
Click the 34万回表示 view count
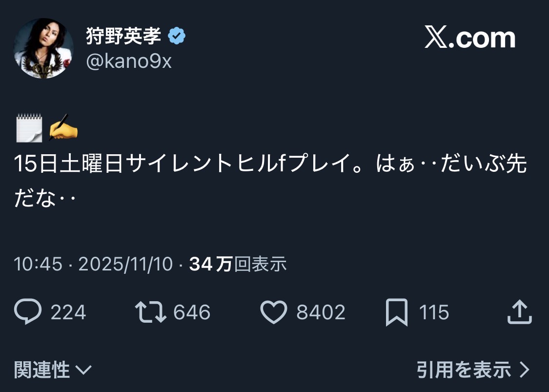(238, 264)
